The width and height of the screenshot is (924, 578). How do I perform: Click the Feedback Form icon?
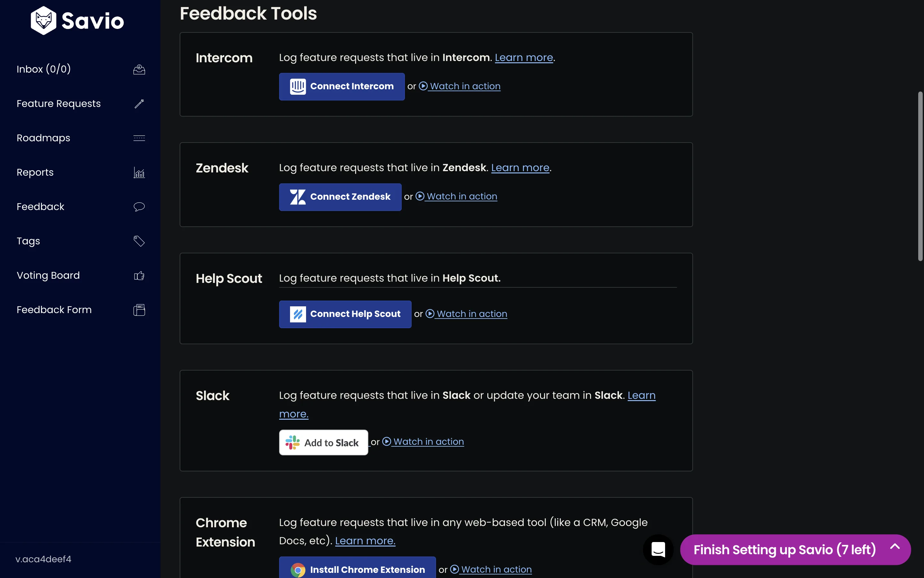(139, 310)
